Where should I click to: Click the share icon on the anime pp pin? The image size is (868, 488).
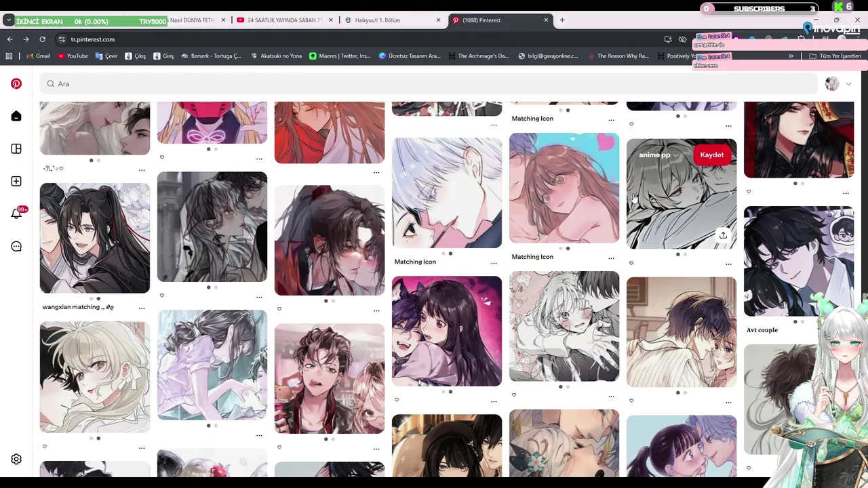[x=723, y=235]
